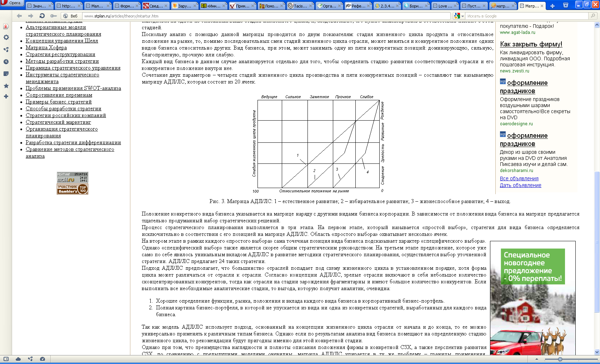The width and height of the screenshot is (600, 364).
Task: Go back with the Back arrow
Action: (x=19, y=16)
